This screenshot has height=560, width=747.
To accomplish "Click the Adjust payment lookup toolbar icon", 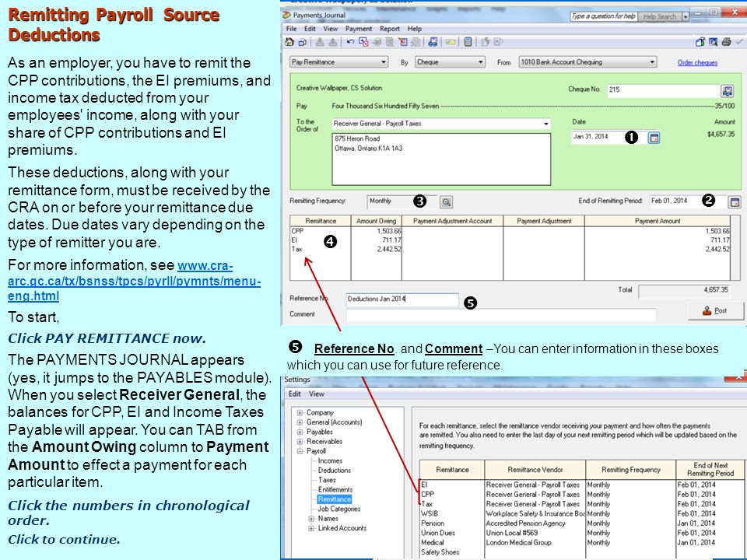I will click(x=363, y=42).
